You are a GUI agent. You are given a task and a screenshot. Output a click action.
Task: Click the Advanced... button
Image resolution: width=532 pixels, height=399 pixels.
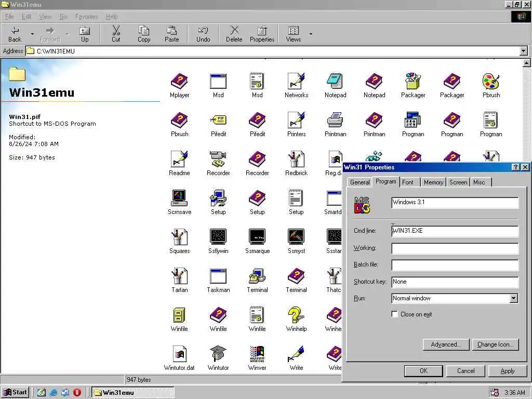(446, 344)
